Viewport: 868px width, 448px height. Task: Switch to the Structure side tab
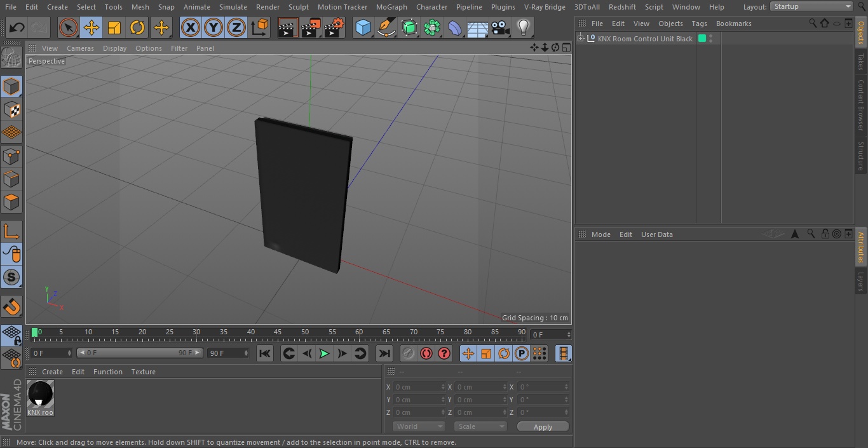pos(861,156)
